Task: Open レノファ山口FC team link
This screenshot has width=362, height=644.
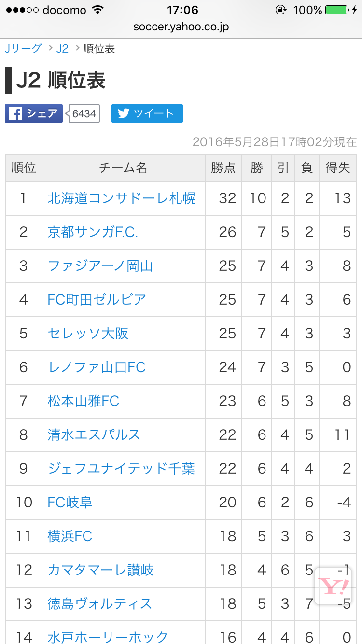Action: [x=97, y=367]
